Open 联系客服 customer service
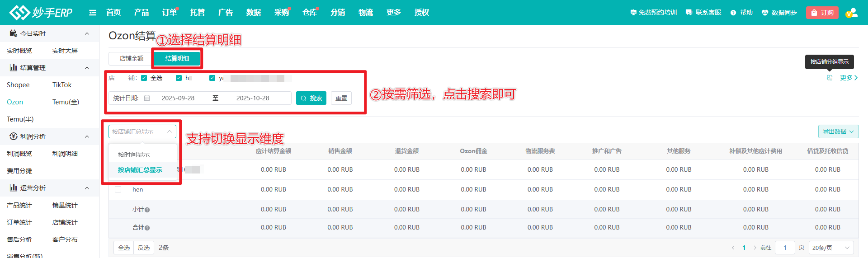868x258 pixels. pos(703,13)
